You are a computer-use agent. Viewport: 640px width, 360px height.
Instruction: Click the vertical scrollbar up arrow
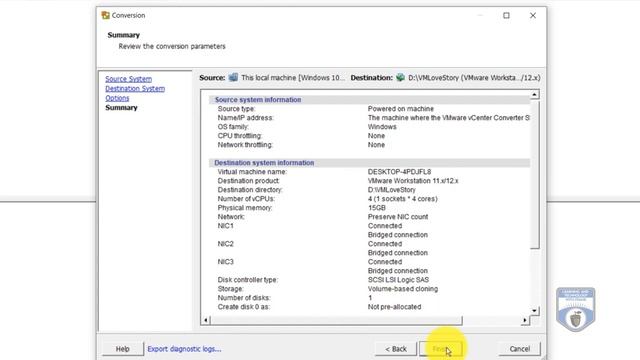tap(534, 95)
